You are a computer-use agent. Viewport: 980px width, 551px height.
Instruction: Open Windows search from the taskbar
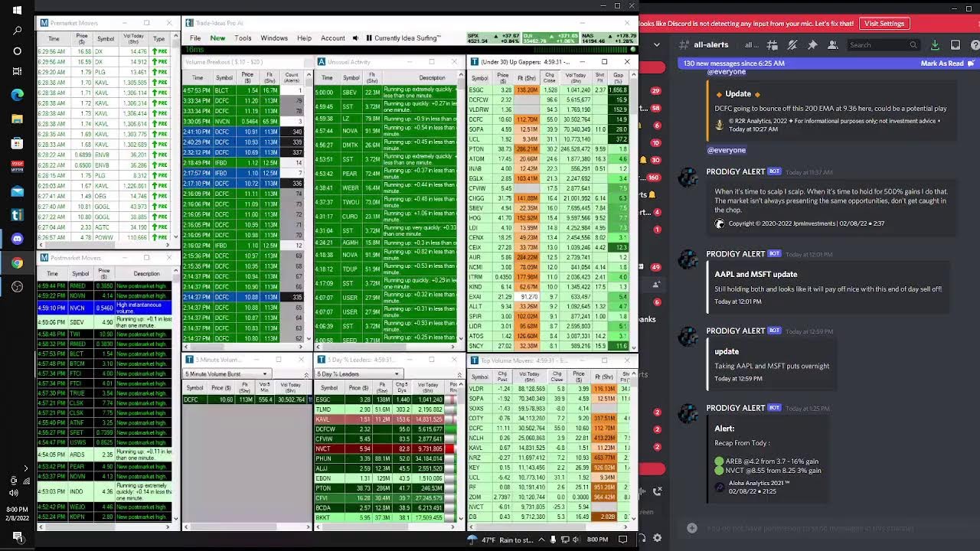(x=17, y=31)
